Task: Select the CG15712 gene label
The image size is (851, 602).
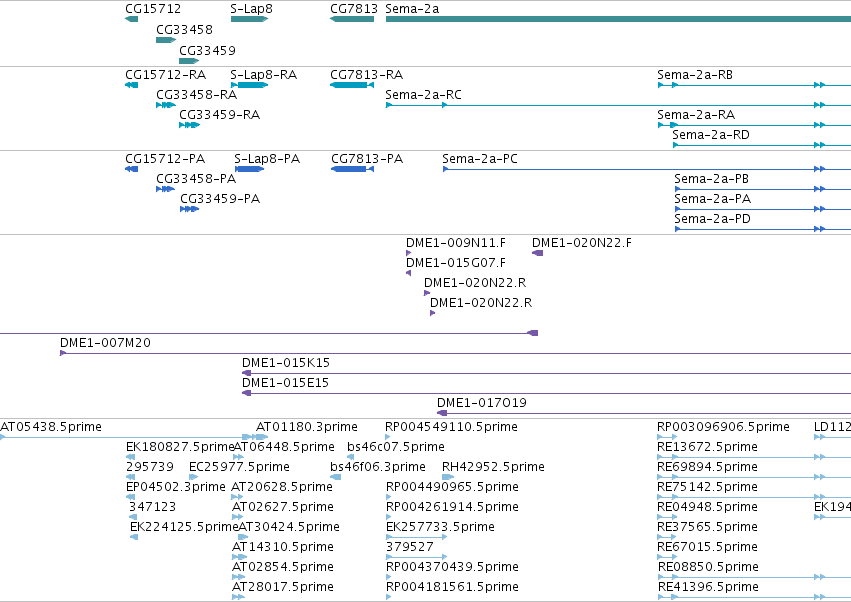Action: pos(153,9)
